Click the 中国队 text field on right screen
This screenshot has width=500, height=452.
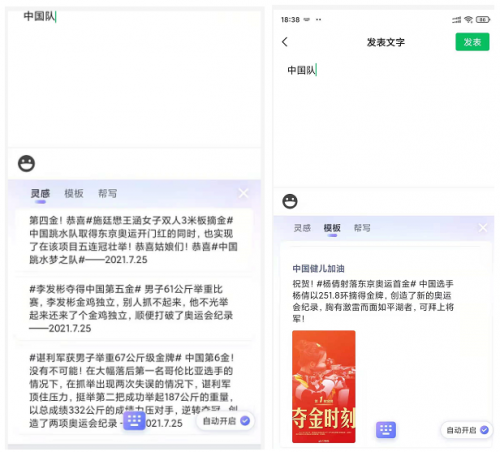pos(383,123)
